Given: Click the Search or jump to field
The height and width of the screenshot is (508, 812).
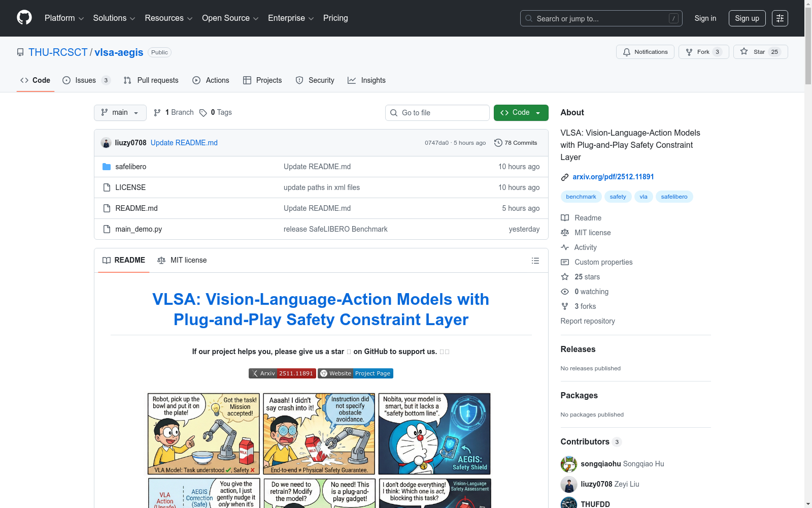Looking at the screenshot, I should [x=601, y=18].
